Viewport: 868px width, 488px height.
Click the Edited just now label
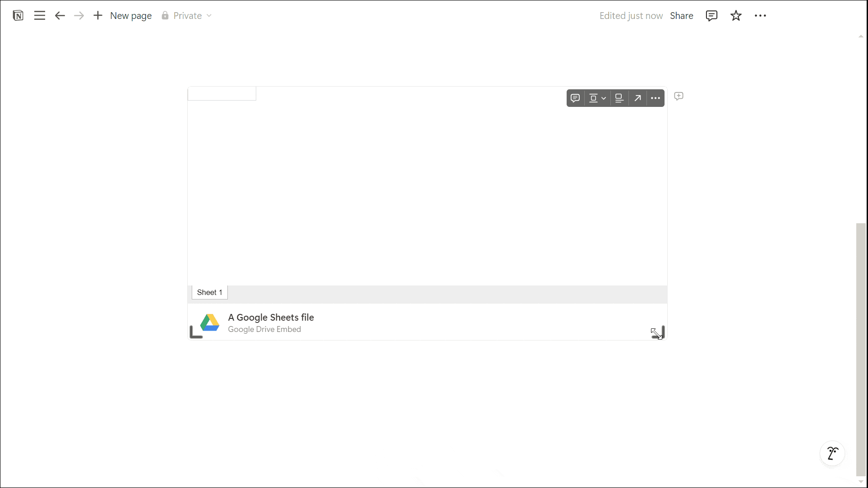click(x=631, y=16)
